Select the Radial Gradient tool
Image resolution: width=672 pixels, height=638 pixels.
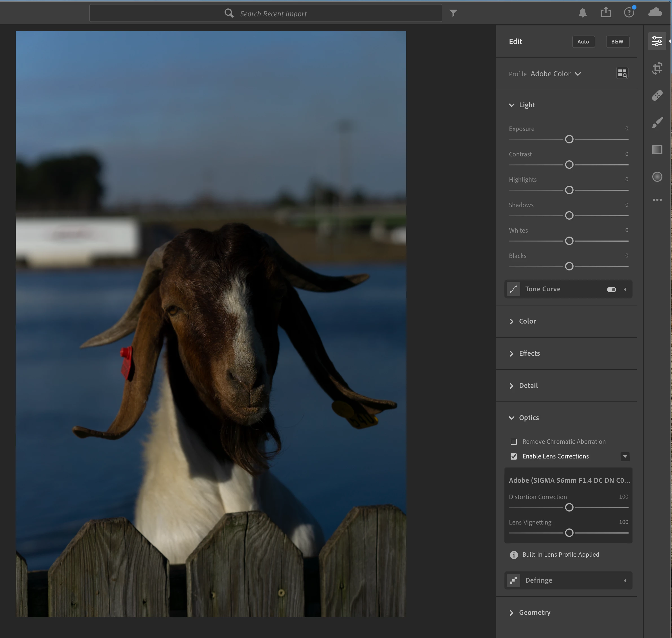click(x=657, y=177)
